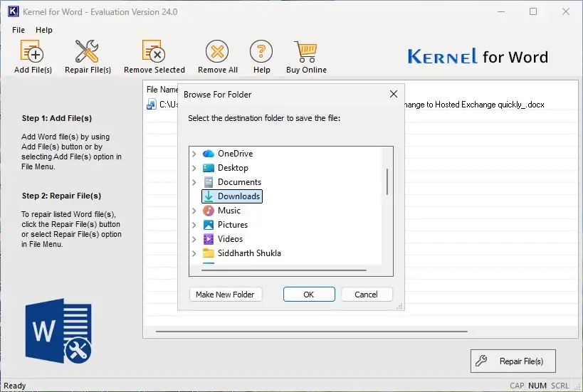Select the Siddharth Shukla folder label
The width and height of the screenshot is (583, 392).
249,253
